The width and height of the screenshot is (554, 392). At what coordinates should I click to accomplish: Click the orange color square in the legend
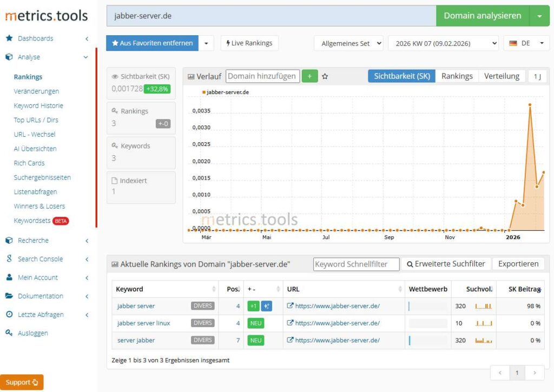(205, 92)
